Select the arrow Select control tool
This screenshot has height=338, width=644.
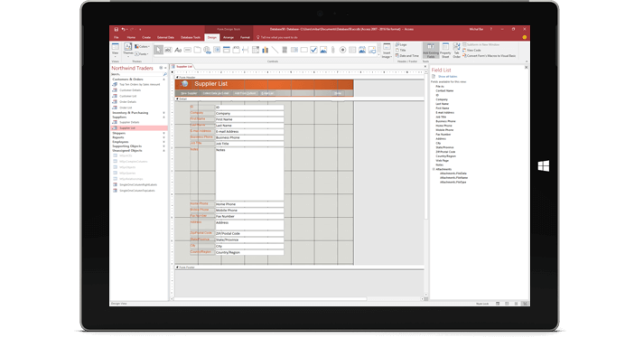[x=158, y=50]
